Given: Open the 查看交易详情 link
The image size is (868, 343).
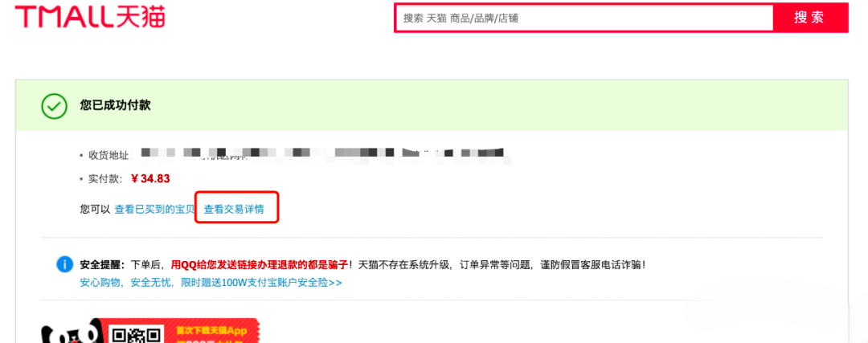Looking at the screenshot, I should [234, 210].
